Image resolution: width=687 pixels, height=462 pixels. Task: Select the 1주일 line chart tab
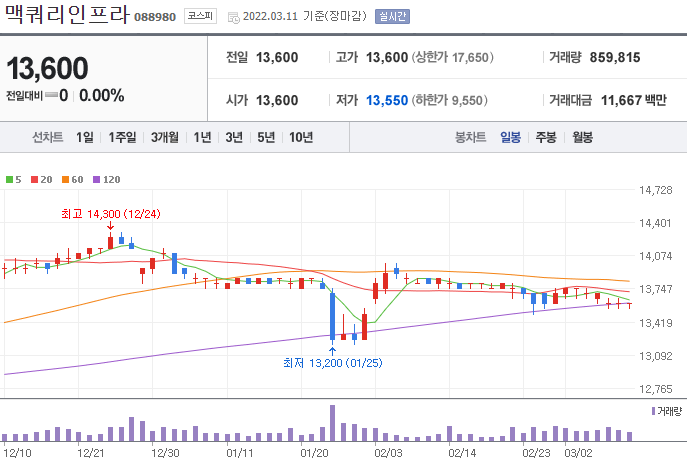[122, 137]
